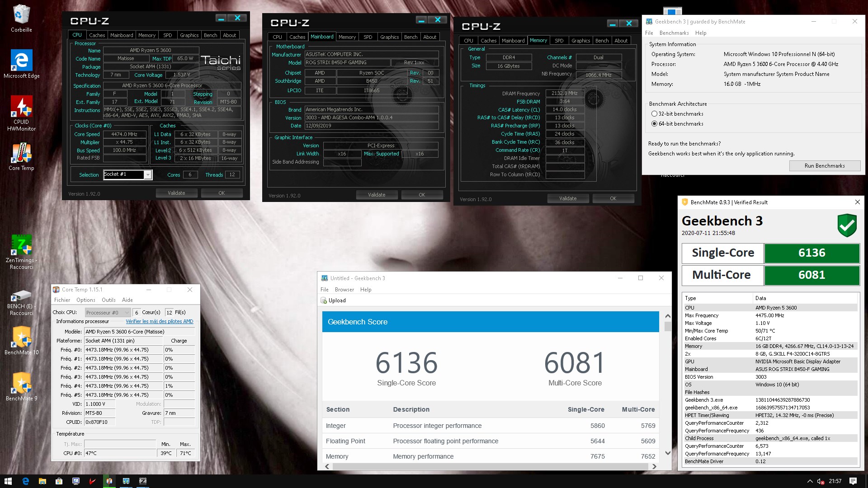Image resolution: width=868 pixels, height=488 pixels.
Task: Switch to Caches tab in first CPU-Z
Action: pos(97,35)
